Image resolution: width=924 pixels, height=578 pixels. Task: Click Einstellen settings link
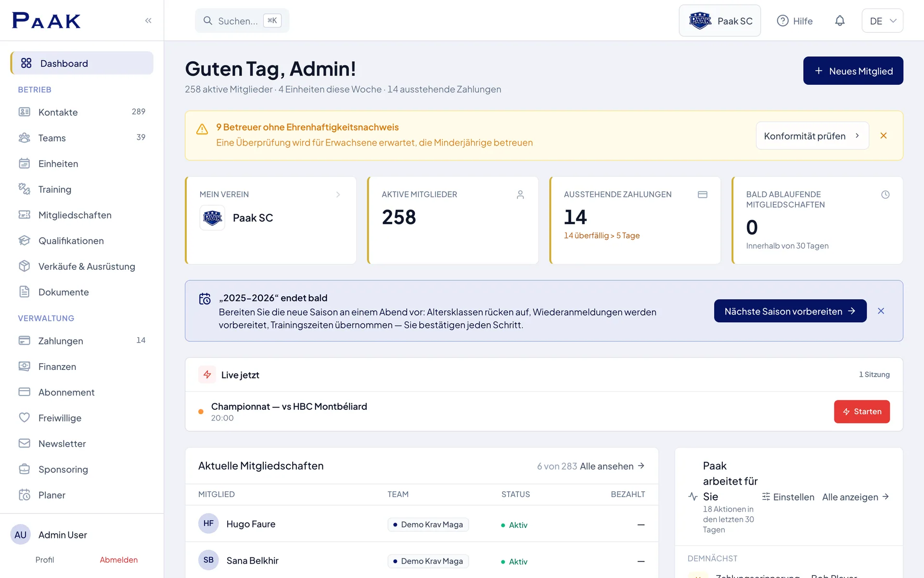(x=788, y=497)
